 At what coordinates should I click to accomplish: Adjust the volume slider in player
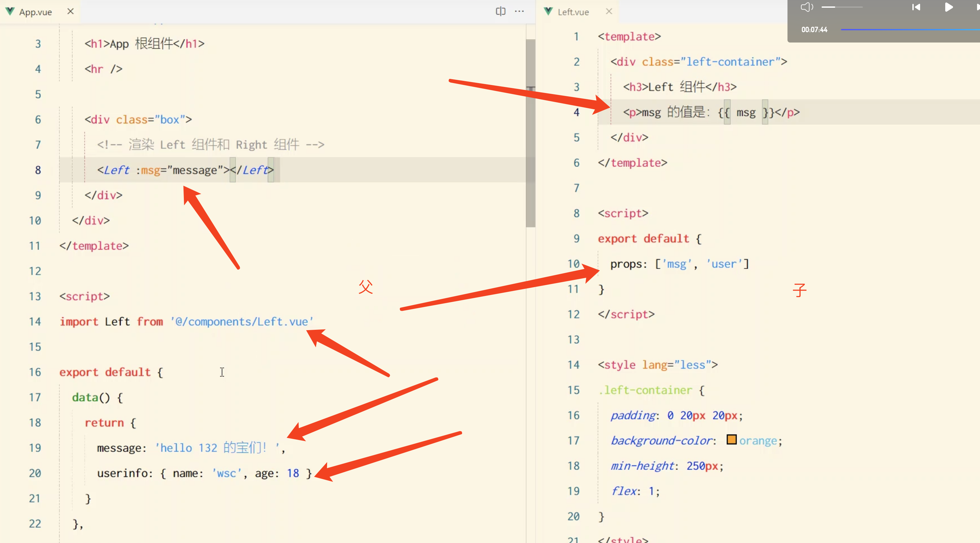(842, 7)
